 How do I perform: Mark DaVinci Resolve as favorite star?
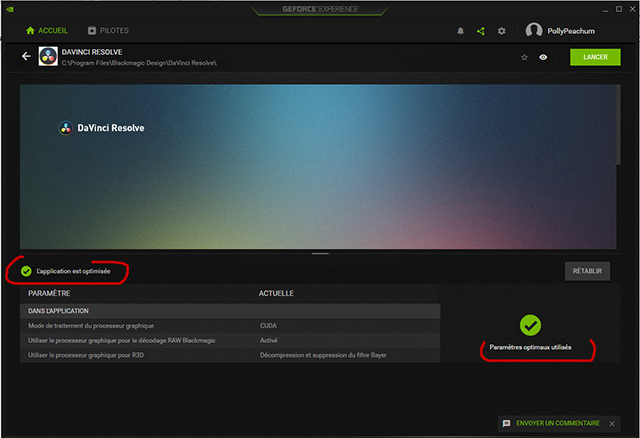(524, 57)
